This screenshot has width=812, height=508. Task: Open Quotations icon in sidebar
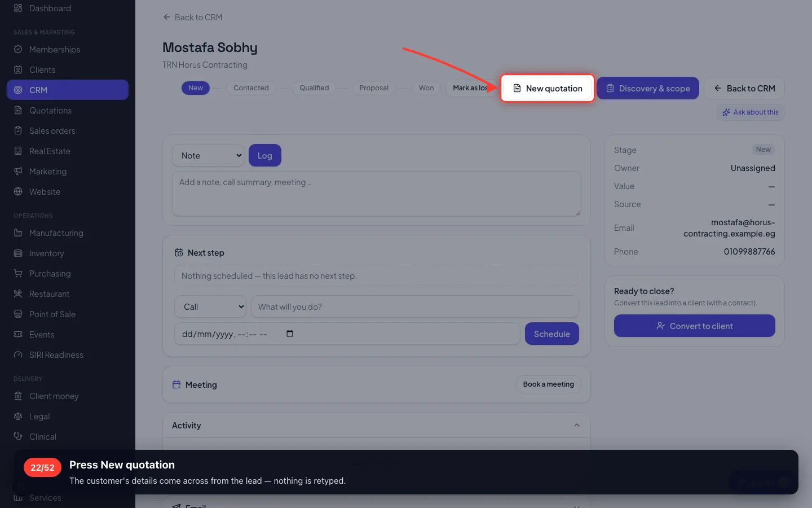pos(18,111)
